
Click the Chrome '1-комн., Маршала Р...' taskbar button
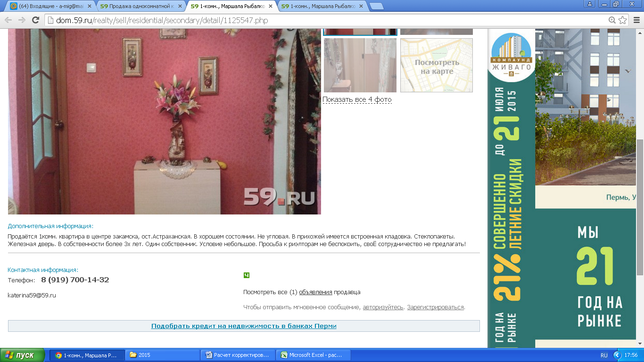click(x=87, y=355)
